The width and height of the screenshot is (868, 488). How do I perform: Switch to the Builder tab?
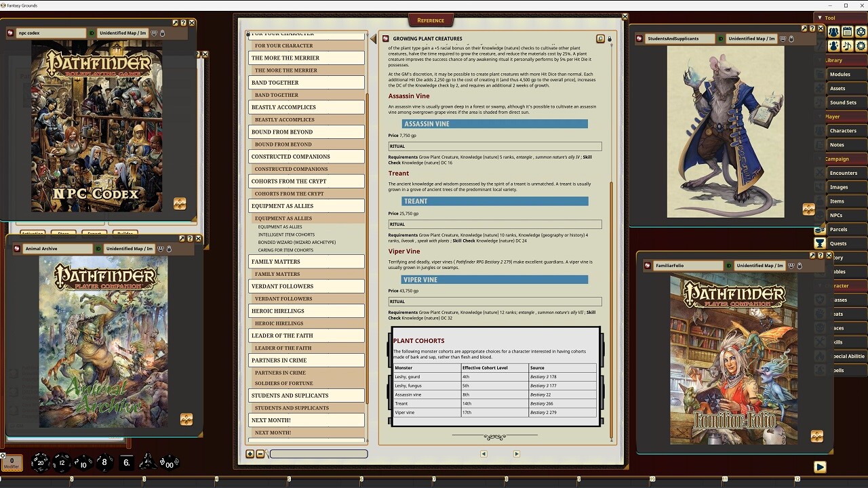pos(125,233)
